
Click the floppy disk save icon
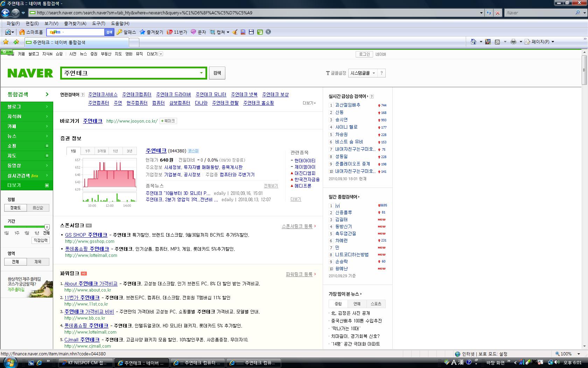(x=251, y=32)
